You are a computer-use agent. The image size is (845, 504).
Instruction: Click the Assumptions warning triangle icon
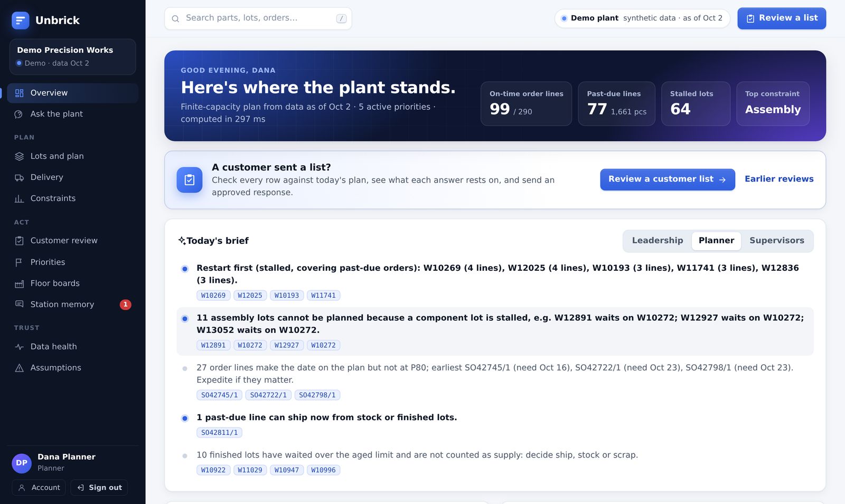click(x=19, y=368)
